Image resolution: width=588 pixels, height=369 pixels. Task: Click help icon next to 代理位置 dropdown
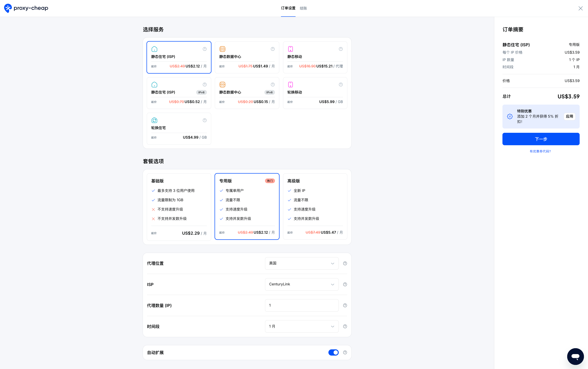[345, 263]
